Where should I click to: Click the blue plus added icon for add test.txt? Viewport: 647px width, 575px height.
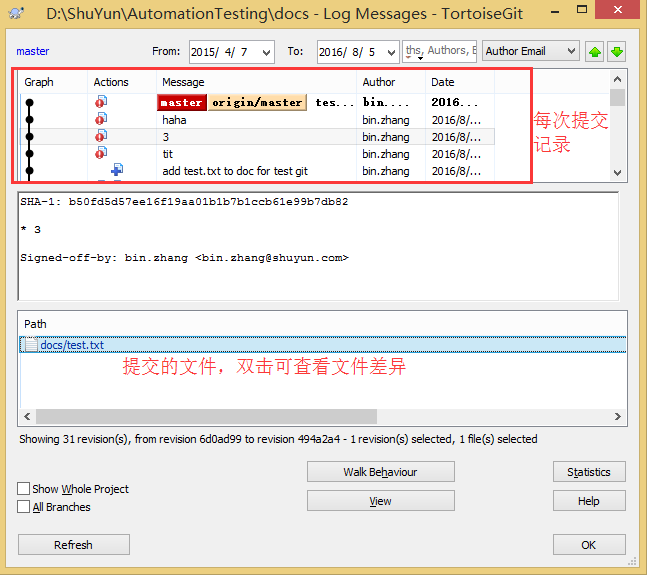click(x=117, y=170)
